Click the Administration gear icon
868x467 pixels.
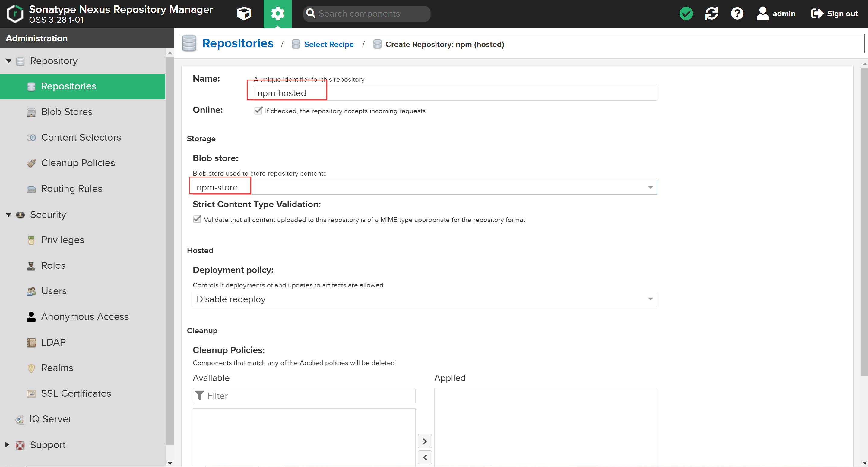[x=277, y=14]
